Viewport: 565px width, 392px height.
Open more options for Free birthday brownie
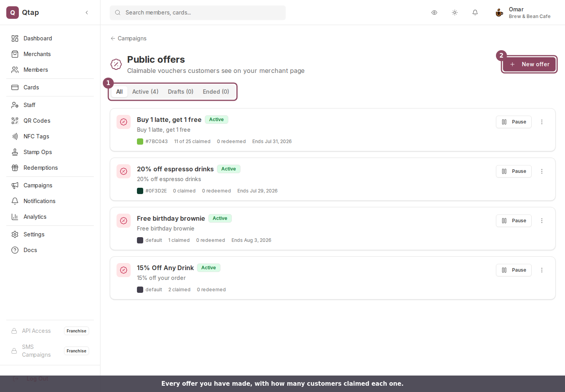pos(542,221)
